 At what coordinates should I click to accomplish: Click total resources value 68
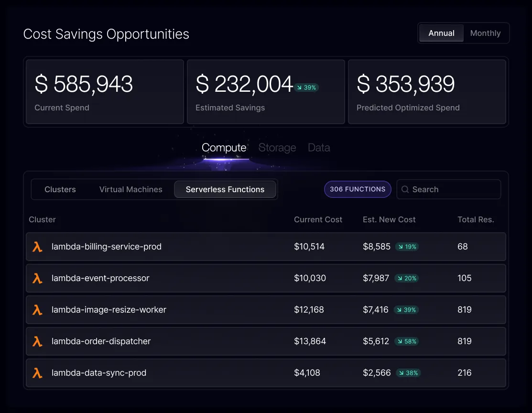(462, 247)
